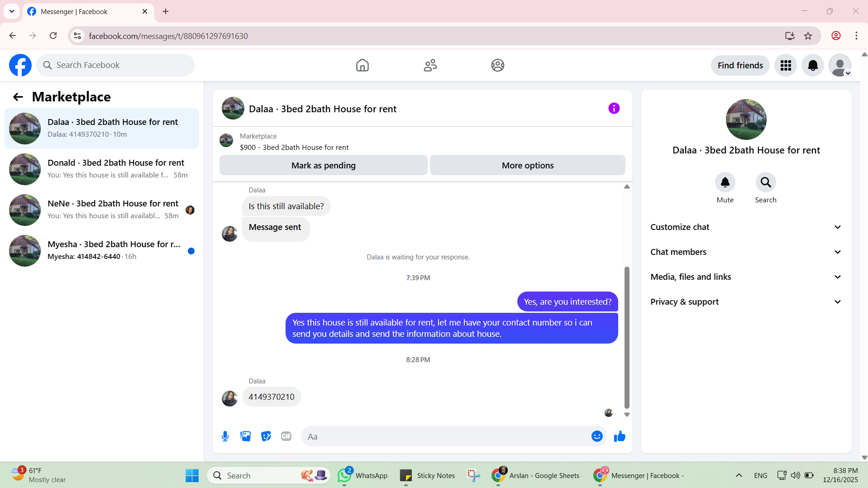868x488 pixels.
Task: Select the Messenger | Facebook browser tab
Action: (88, 12)
